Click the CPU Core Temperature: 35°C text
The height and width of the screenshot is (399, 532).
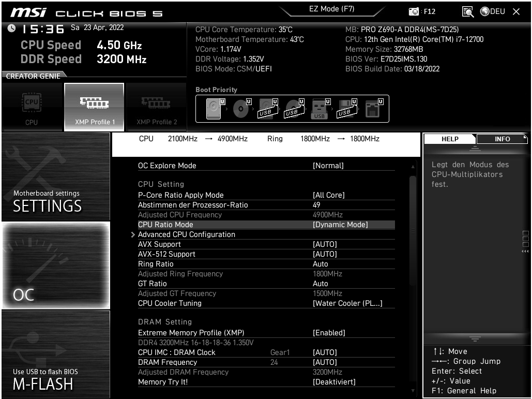[244, 29]
